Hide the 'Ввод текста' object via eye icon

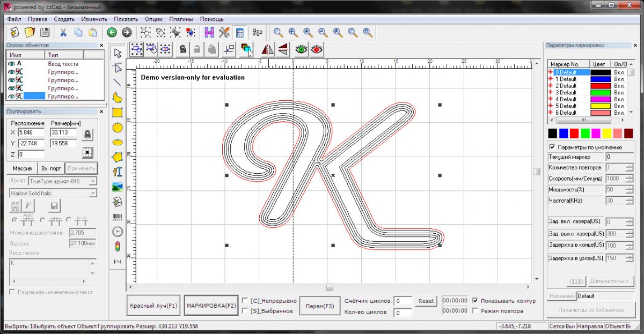coord(11,64)
